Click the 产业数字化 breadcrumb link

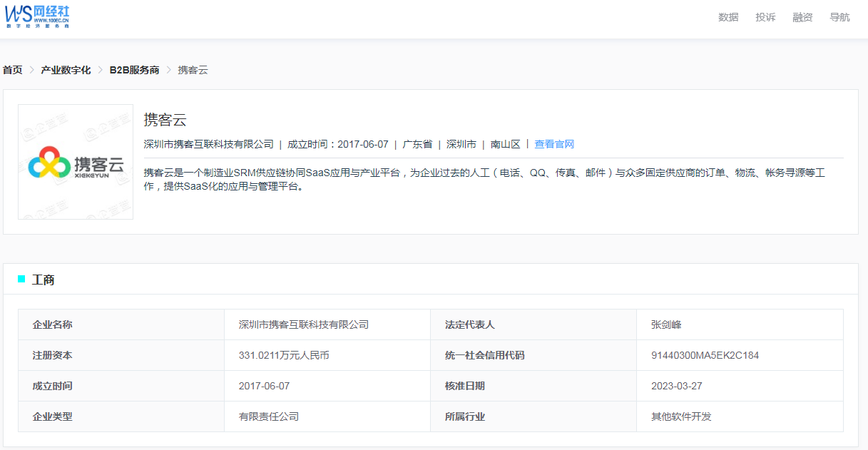[x=66, y=70]
